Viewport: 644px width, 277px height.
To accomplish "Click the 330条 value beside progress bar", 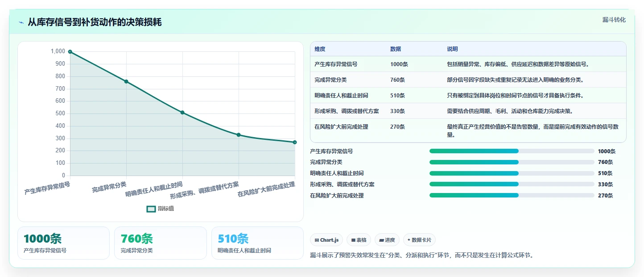I will click(605, 185).
